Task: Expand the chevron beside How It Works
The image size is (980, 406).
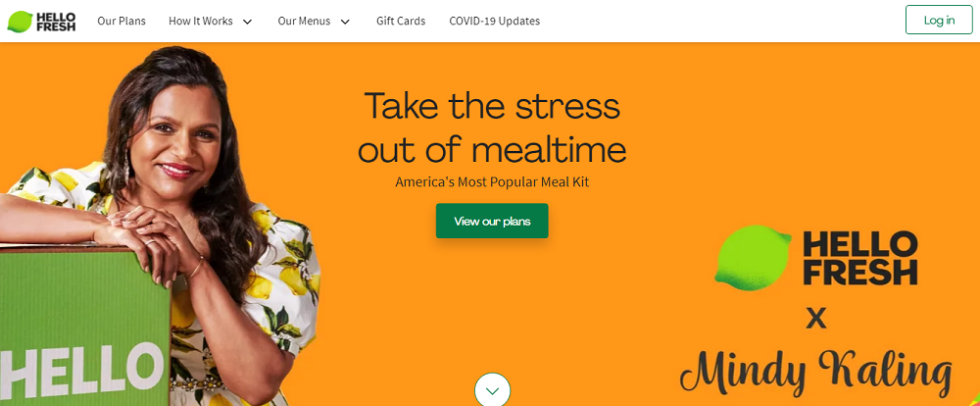Action: pos(247,22)
